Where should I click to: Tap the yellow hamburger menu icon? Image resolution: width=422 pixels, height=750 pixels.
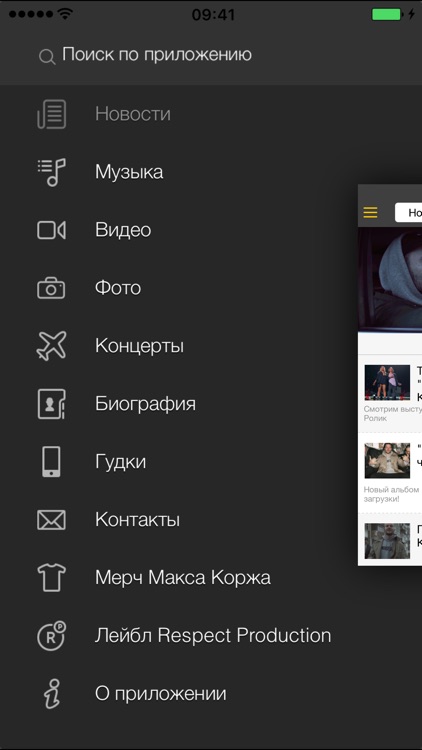370,212
